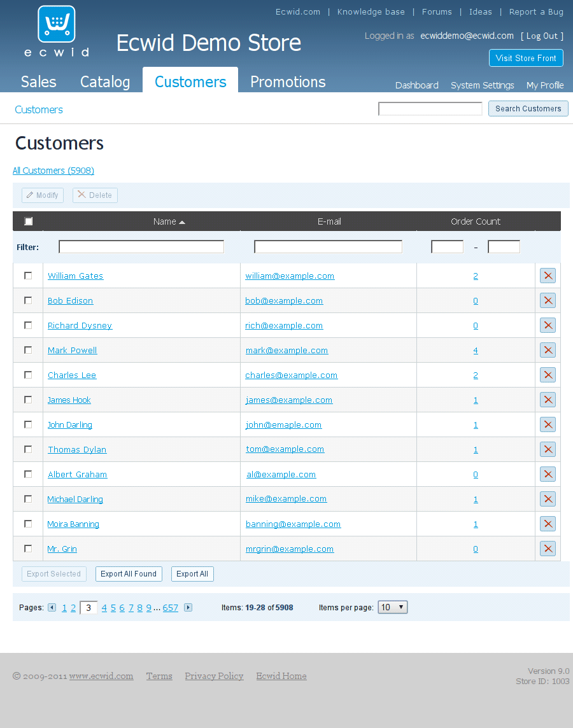Viewport: 573px width, 728px height.
Task: Open Moira Banning customer link
Action: tap(73, 524)
